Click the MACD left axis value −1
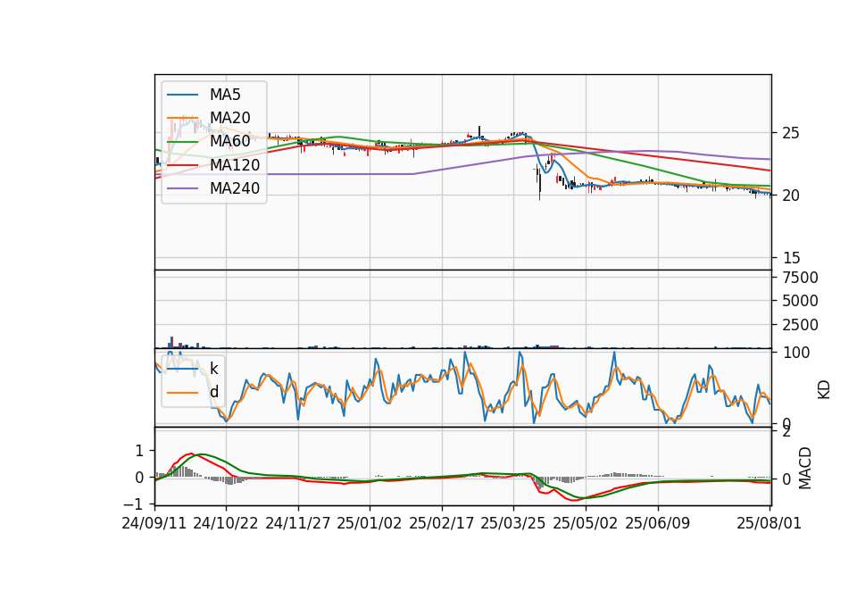 tap(135, 504)
